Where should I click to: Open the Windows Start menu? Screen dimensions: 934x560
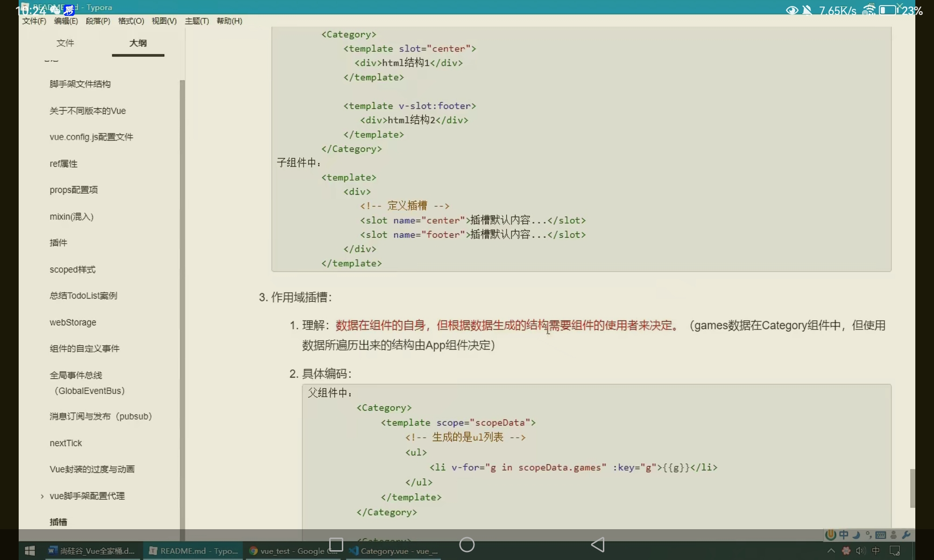coord(29,551)
